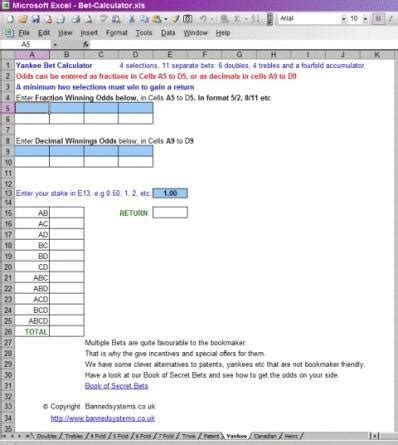Click the Paste clipboard icon
This screenshot has width=398, height=445.
coord(157,19)
